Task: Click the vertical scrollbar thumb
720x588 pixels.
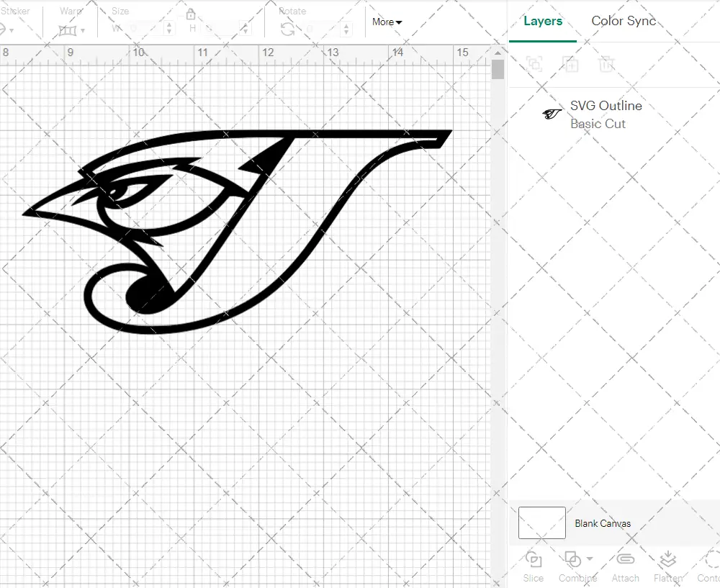Action: (498, 70)
